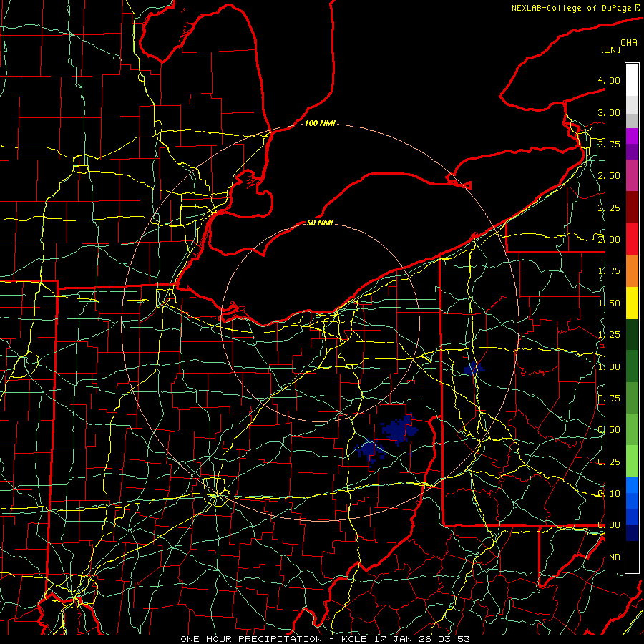Click the OHA product code label

click(x=629, y=42)
